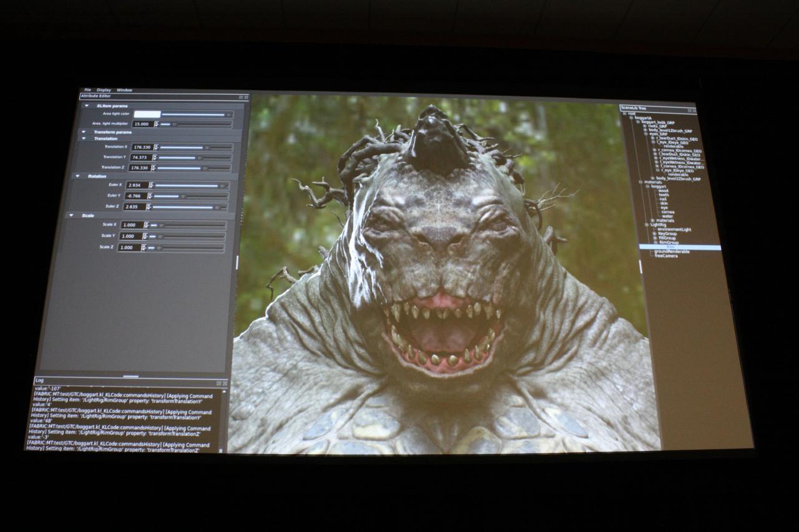
Task: Adjust the Scale Y slider
Action: [x=187, y=236]
